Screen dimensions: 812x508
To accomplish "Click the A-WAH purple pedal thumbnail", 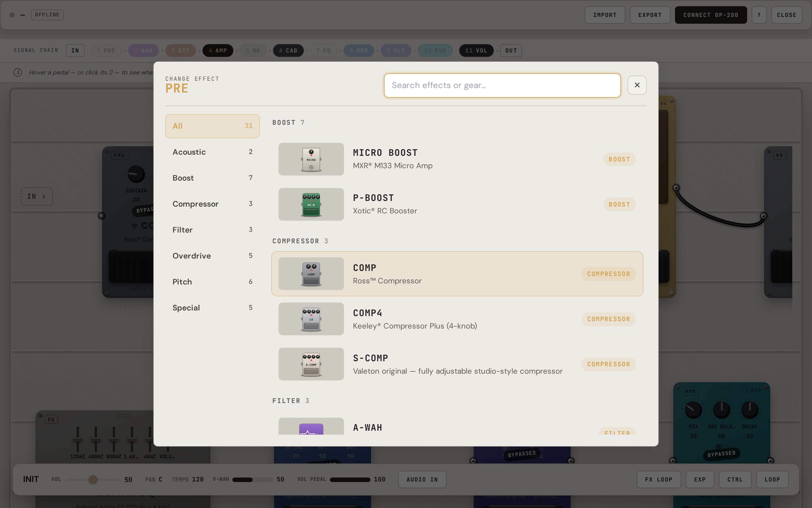I will [311, 426].
